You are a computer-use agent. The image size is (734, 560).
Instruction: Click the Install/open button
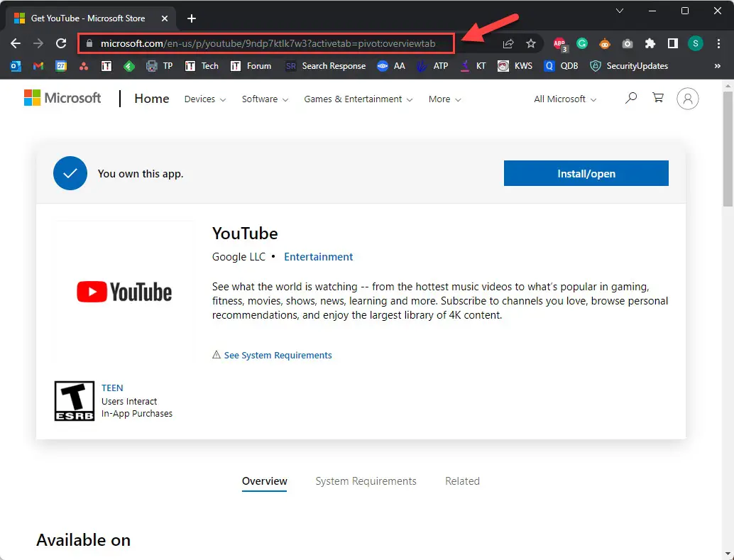click(x=586, y=173)
